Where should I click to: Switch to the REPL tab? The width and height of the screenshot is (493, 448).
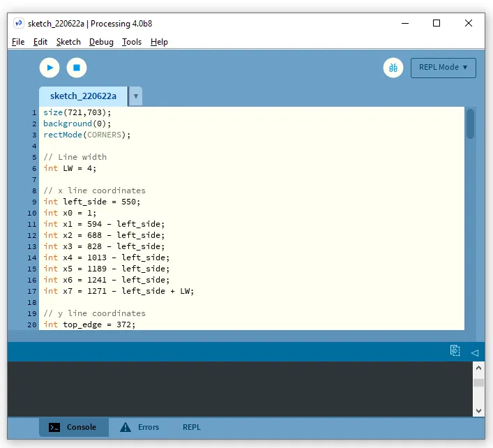192,427
